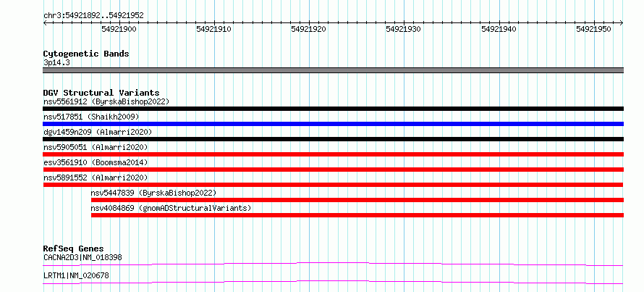Open the DGV Structural Variants track title
The width and height of the screenshot is (644, 292).
point(101,93)
